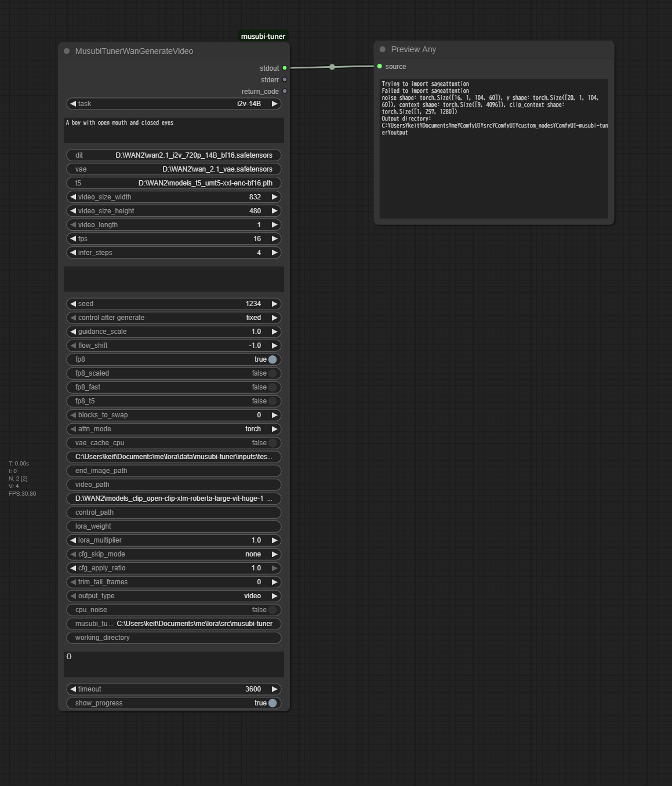Increase timeout value with right arrow
This screenshot has height=786, width=672.
[275, 689]
